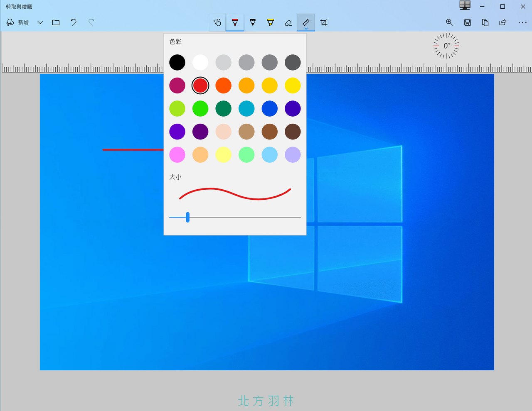532x411 pixels.
Task: Pick the tan color swatch
Action: tap(246, 132)
